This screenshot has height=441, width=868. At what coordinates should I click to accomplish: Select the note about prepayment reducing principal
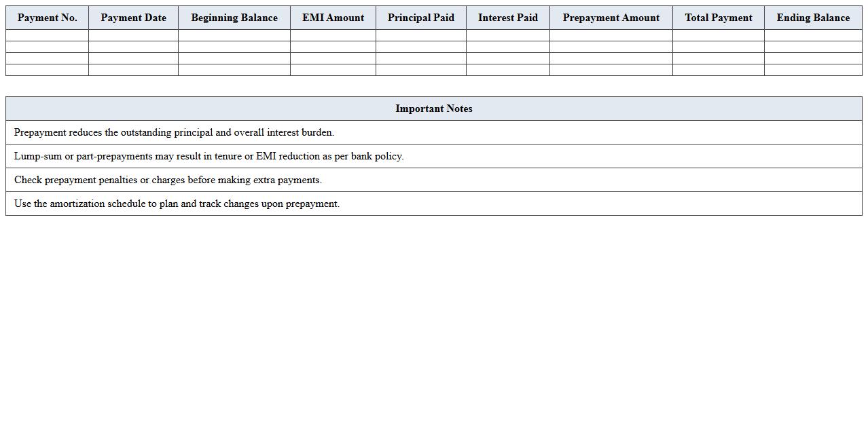coord(174,132)
